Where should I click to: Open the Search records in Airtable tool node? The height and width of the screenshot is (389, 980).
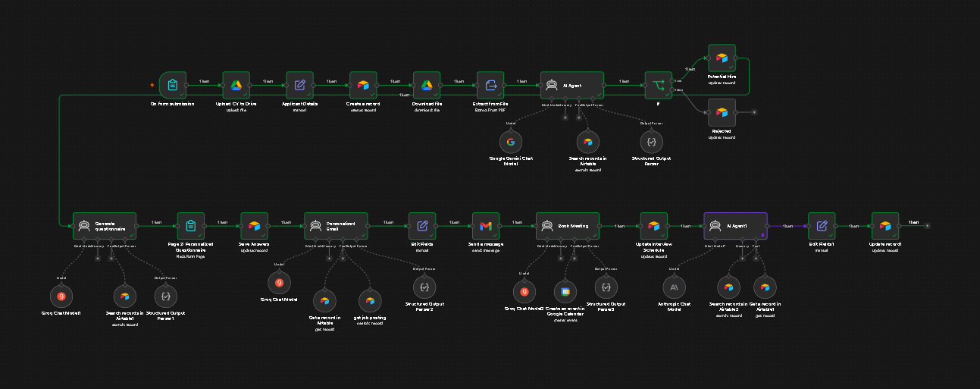tap(587, 142)
